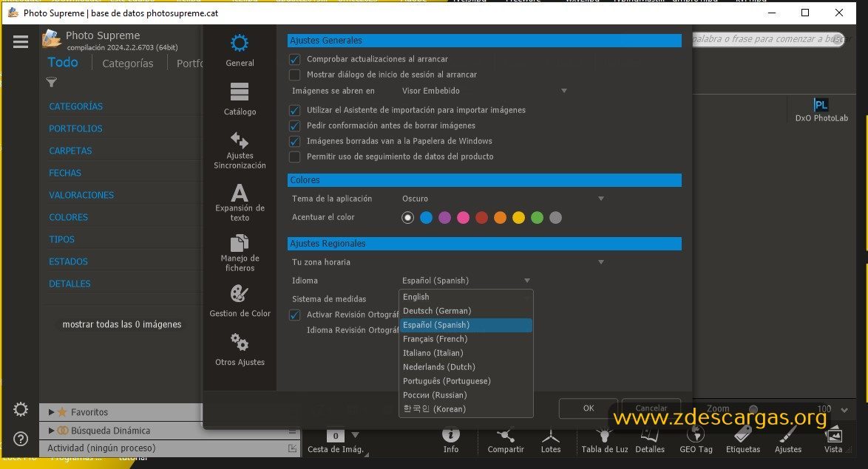Viewport: 868px width, 469px height.
Task: Select Italiano (Italian) language option
Action: pyautogui.click(x=466, y=353)
